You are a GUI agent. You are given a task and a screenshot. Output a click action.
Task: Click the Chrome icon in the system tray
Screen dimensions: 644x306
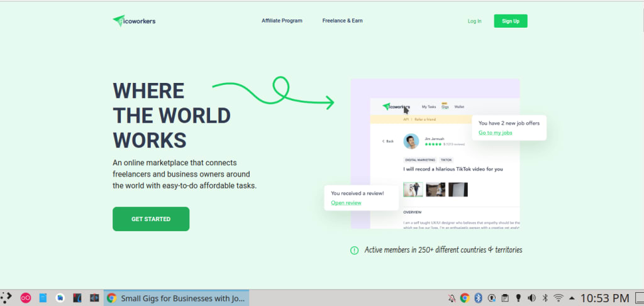465,298
